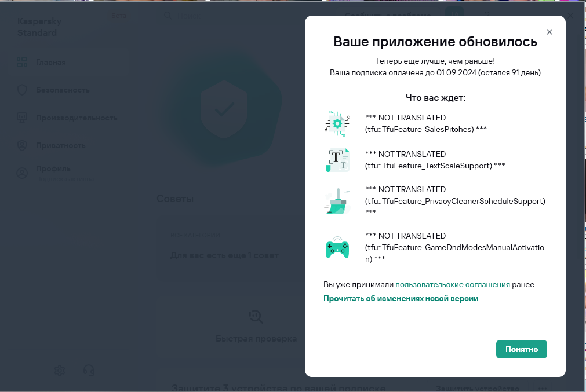Open Безопасность in the sidebar
Image resolution: width=586 pixels, height=392 pixels.
(x=63, y=90)
